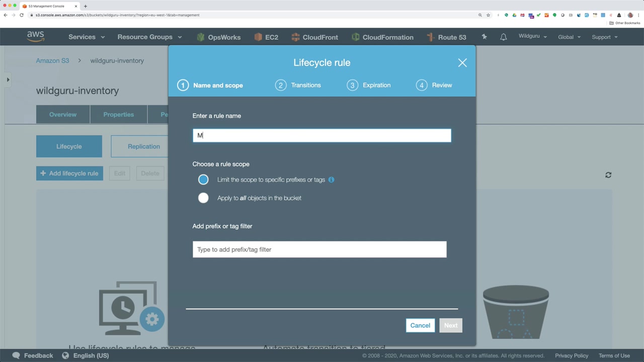
Task: Select the Name and scope step
Action: [210, 85]
